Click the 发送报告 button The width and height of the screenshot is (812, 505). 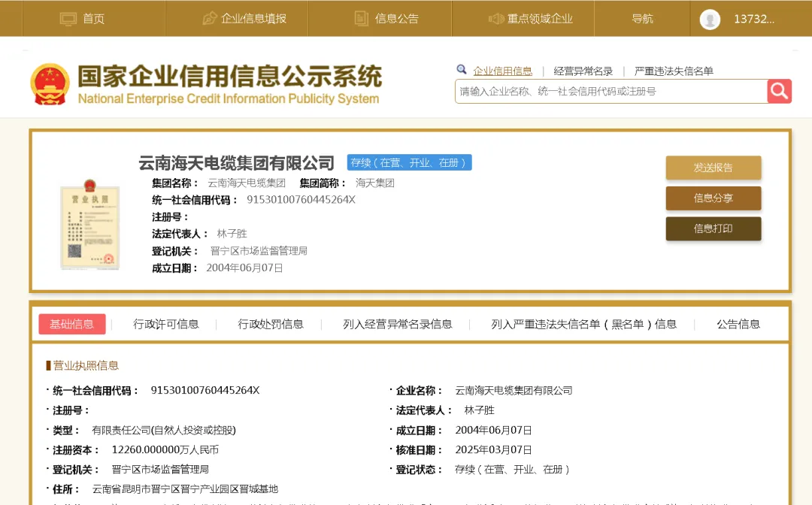[x=713, y=168]
